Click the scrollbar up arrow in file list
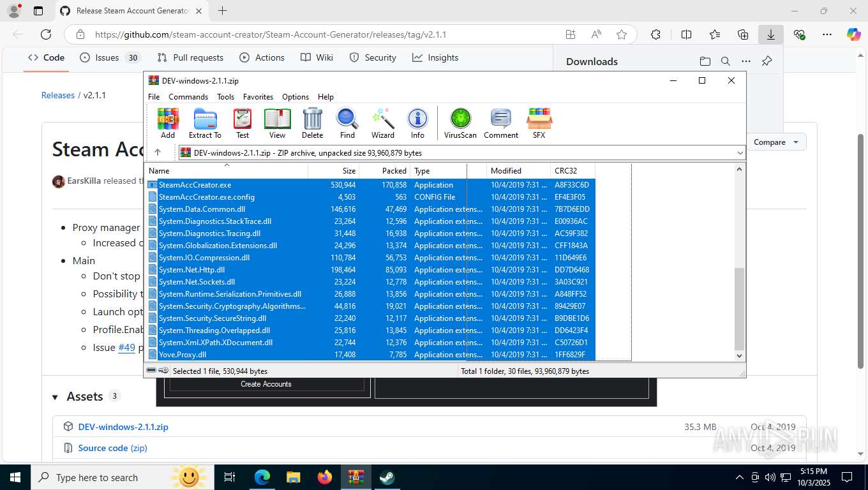The height and width of the screenshot is (490, 868). tap(739, 169)
